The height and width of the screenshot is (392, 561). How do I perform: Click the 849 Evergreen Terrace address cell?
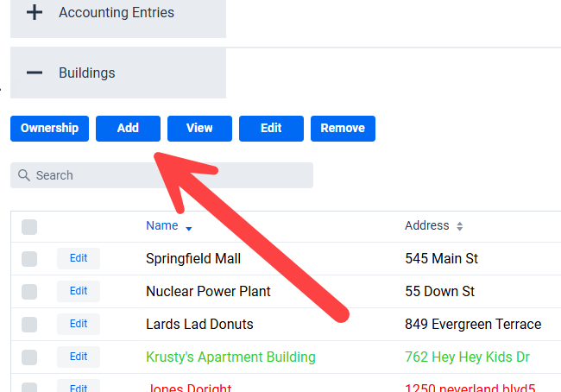[473, 325]
